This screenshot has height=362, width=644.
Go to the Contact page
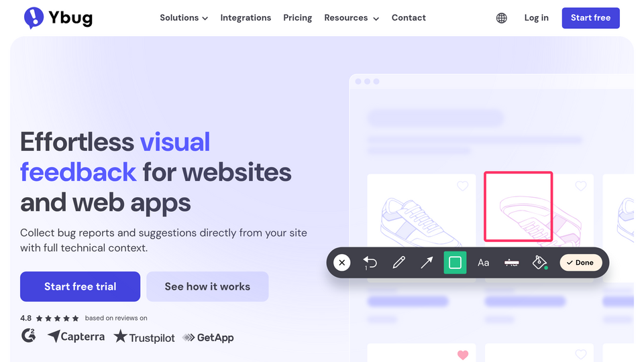pos(409,18)
